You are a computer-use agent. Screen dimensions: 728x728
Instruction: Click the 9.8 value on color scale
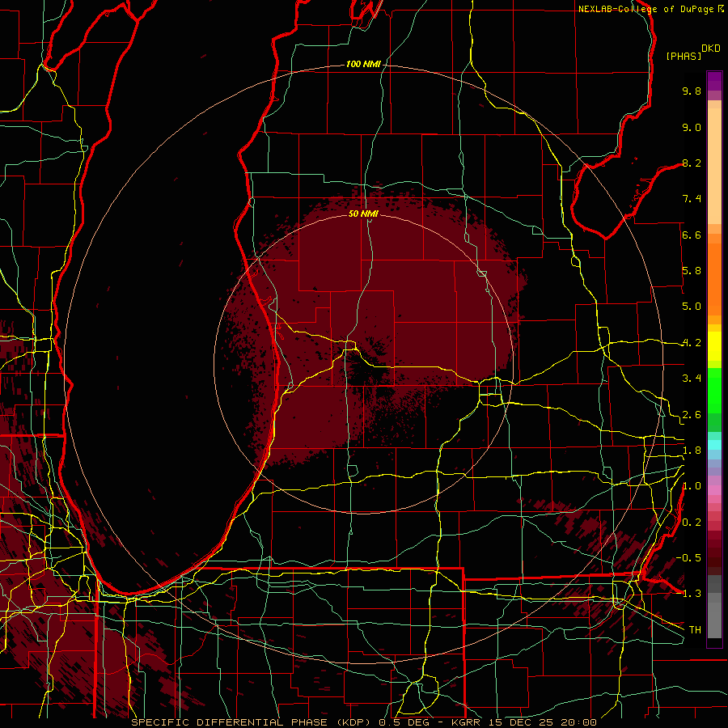pos(692,91)
